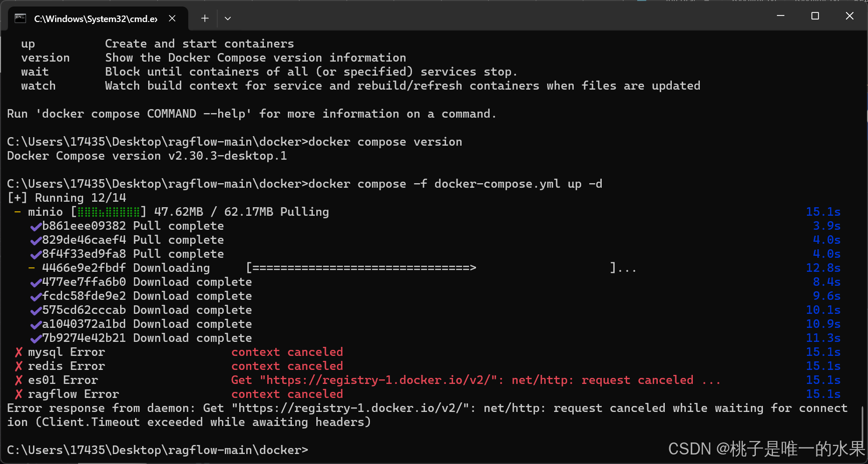The height and width of the screenshot is (464, 868).
Task: Click 'context canceled' in the ragflow row
Action: pyautogui.click(x=287, y=394)
